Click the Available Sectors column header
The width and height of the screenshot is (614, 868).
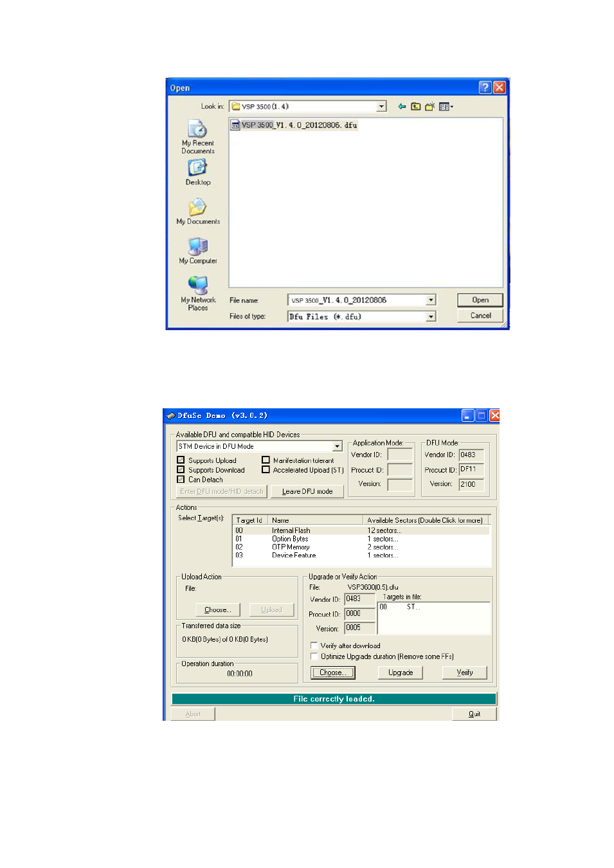click(426, 520)
